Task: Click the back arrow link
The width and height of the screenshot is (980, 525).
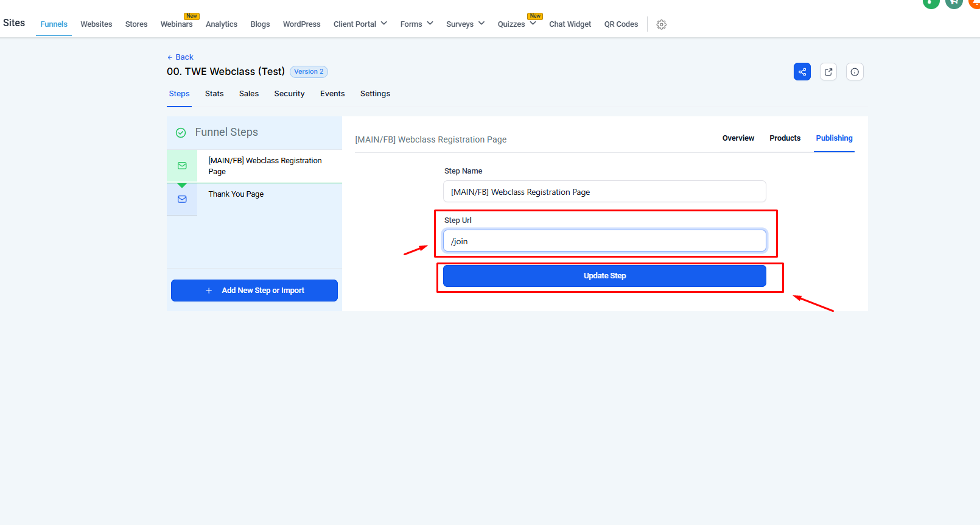Action: click(x=180, y=57)
